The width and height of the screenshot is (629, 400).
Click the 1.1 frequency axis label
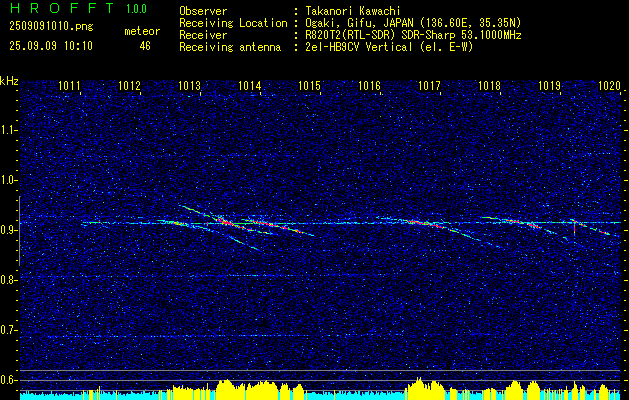coord(8,130)
